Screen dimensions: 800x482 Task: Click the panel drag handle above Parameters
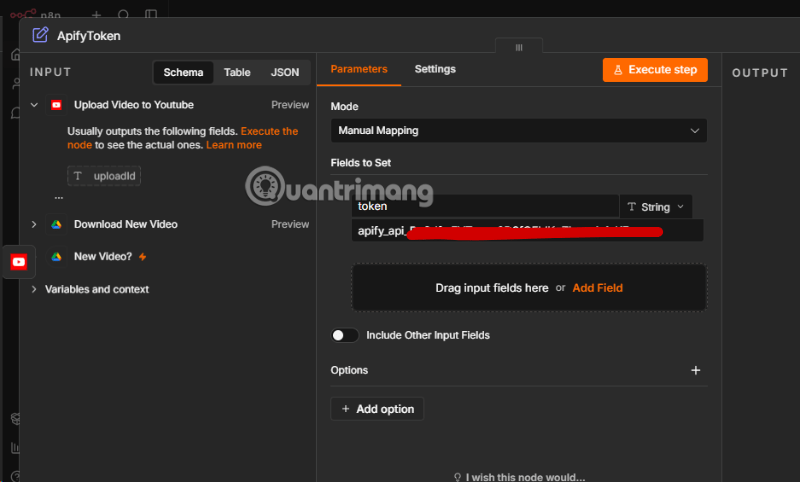(x=519, y=47)
